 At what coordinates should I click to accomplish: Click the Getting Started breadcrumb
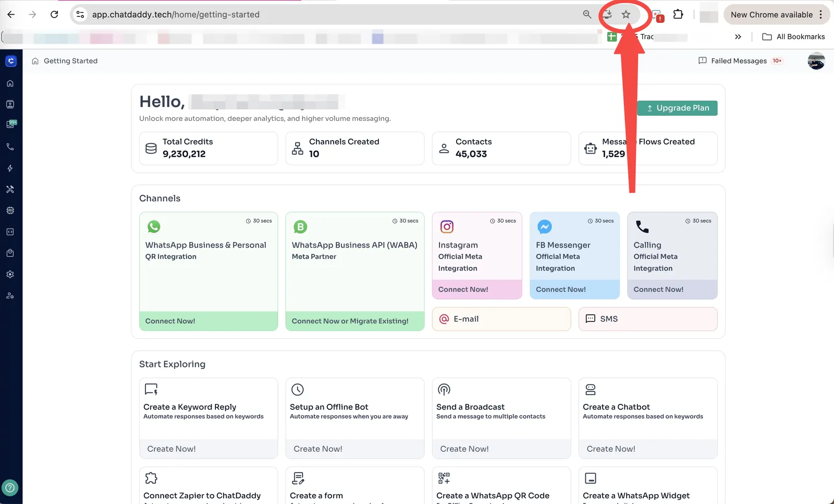(70, 61)
